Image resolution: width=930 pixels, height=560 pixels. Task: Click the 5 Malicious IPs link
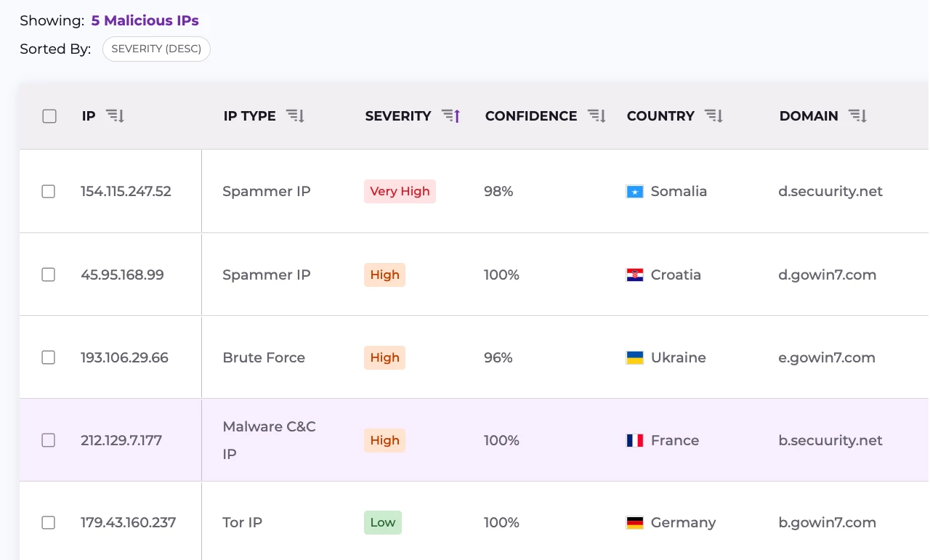point(145,20)
